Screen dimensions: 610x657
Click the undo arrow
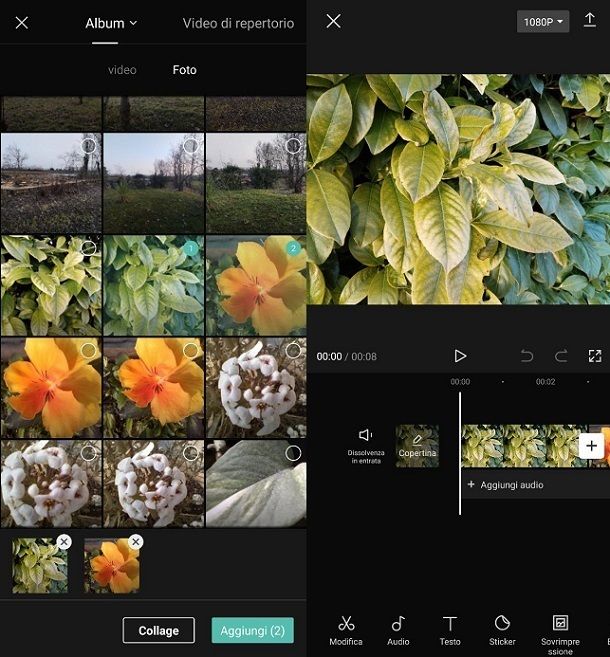527,356
